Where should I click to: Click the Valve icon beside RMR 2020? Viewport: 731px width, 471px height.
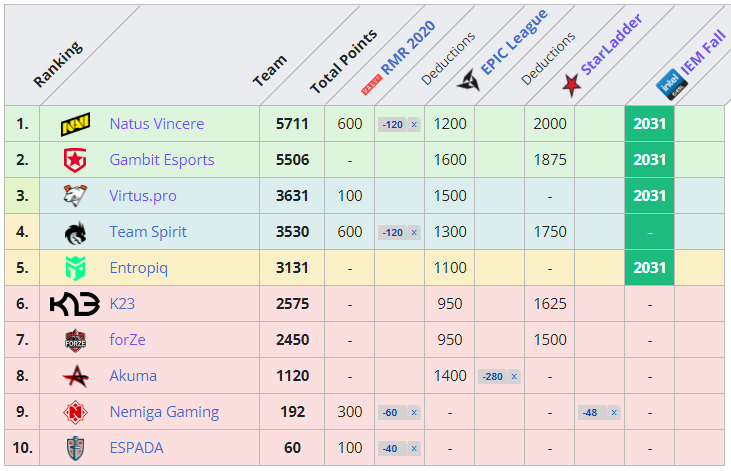pyautogui.click(x=372, y=85)
